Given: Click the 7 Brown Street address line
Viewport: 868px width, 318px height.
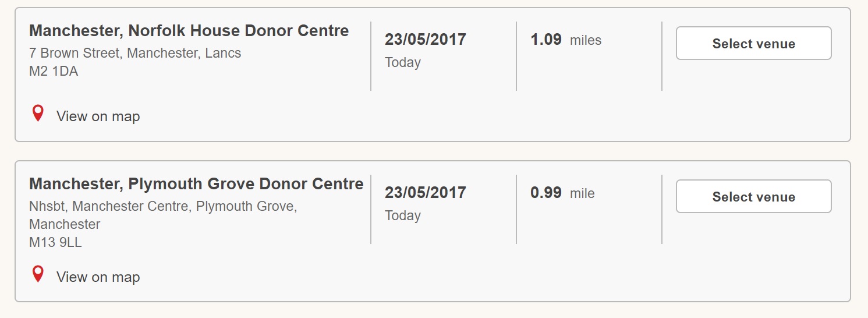Looking at the screenshot, I should [135, 53].
